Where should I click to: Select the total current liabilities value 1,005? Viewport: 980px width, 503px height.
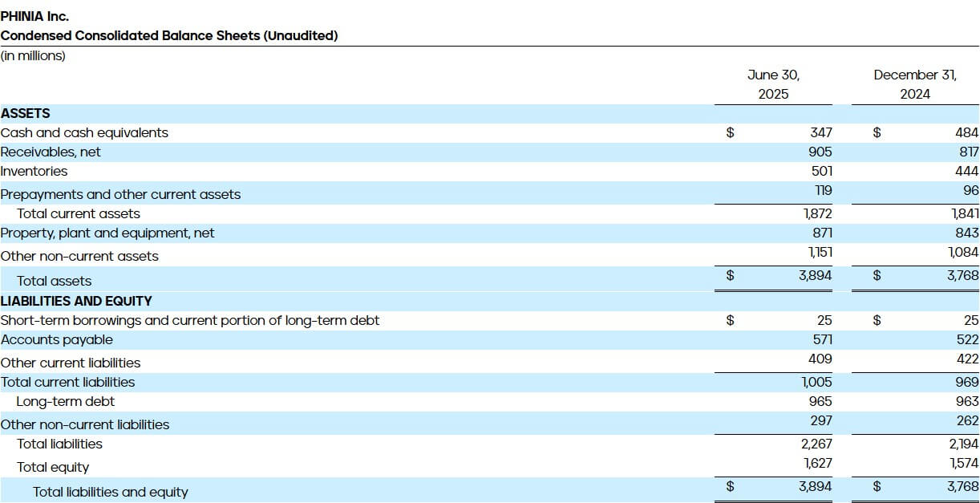(818, 383)
